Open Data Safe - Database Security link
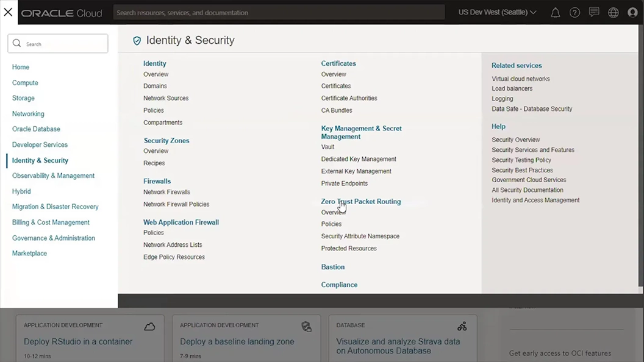Viewport: 644px width, 362px height. tap(532, 108)
